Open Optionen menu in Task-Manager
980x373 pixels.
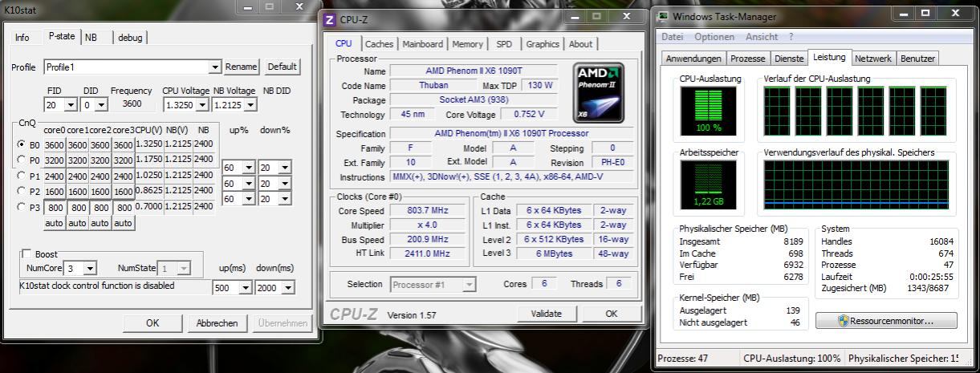pyautogui.click(x=714, y=37)
